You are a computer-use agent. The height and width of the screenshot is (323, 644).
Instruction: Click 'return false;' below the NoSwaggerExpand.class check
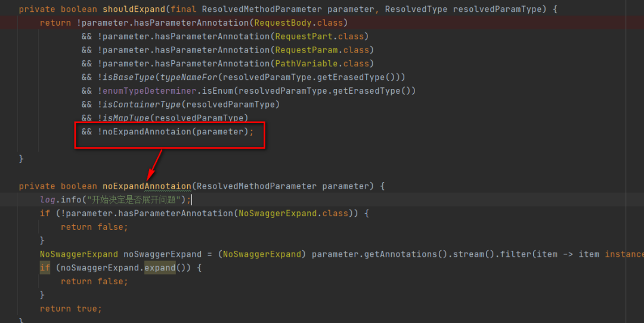coord(94,227)
